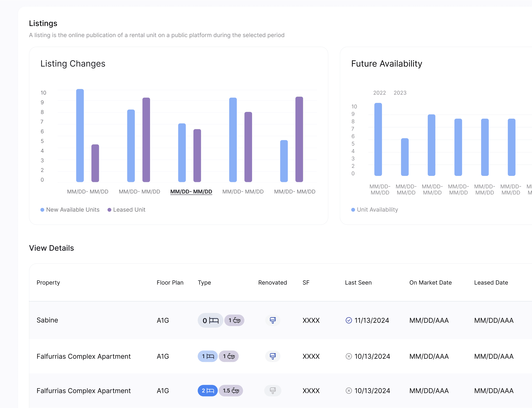
Task: Click the checkmark status icon beside 11/13/2024
Action: [349, 320]
